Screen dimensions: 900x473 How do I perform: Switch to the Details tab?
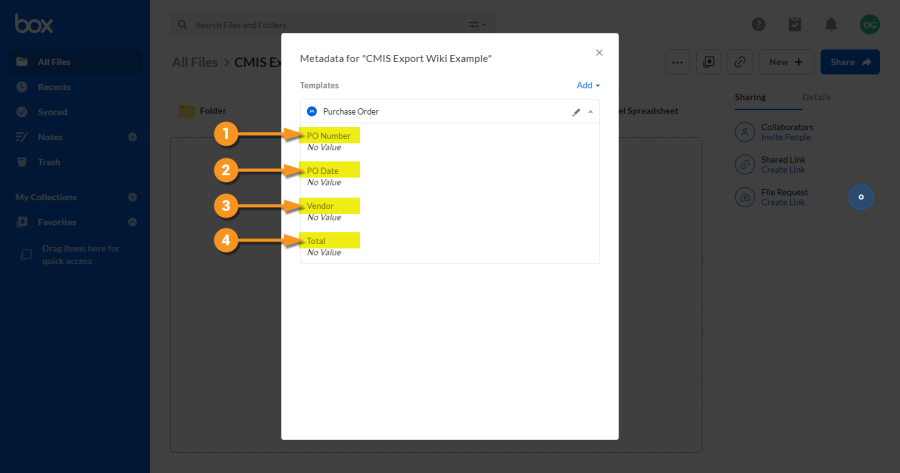(x=816, y=97)
